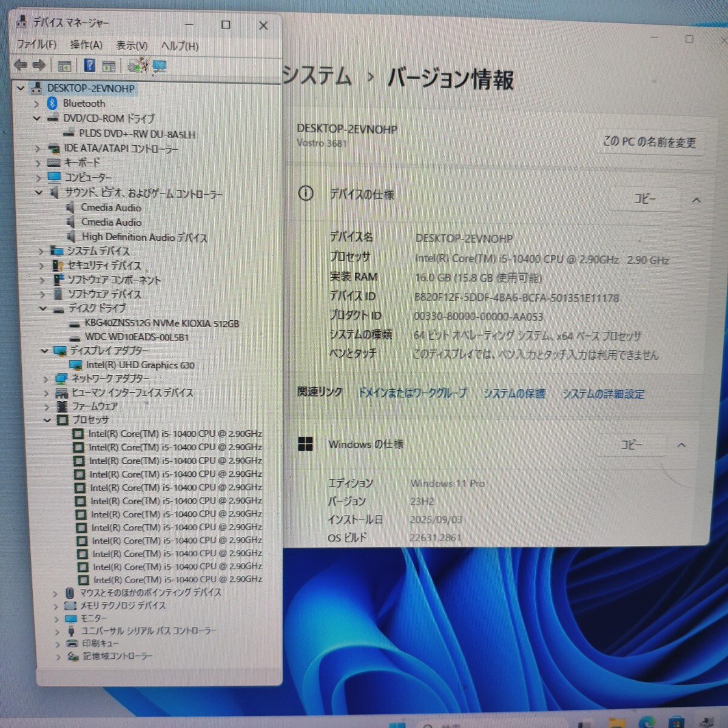The image size is (728, 728).
Task: Select ヒューマン インターフェイス デバイス category
Action: pyautogui.click(x=132, y=393)
